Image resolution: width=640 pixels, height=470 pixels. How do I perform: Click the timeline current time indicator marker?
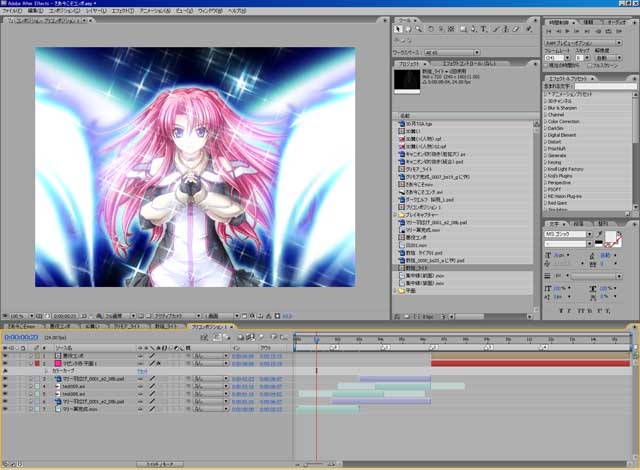[316, 339]
